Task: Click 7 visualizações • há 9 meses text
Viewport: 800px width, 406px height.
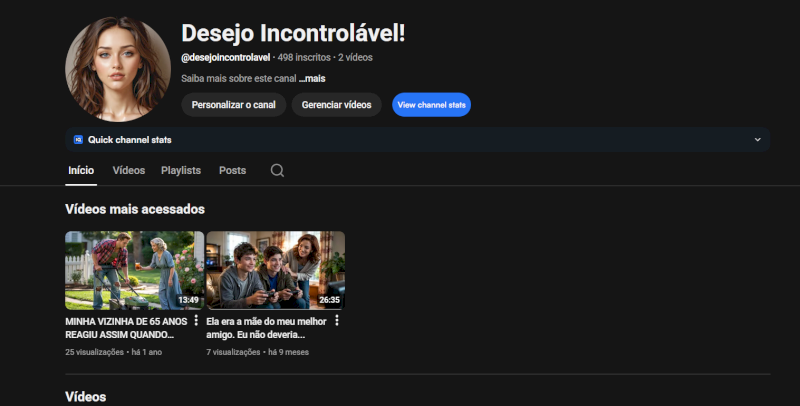Action: [257, 352]
